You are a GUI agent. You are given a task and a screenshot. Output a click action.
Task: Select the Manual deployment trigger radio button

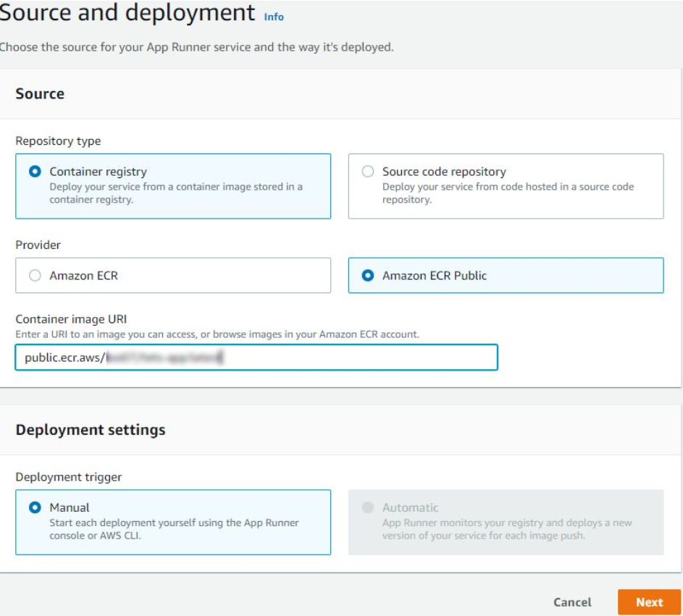pos(35,507)
